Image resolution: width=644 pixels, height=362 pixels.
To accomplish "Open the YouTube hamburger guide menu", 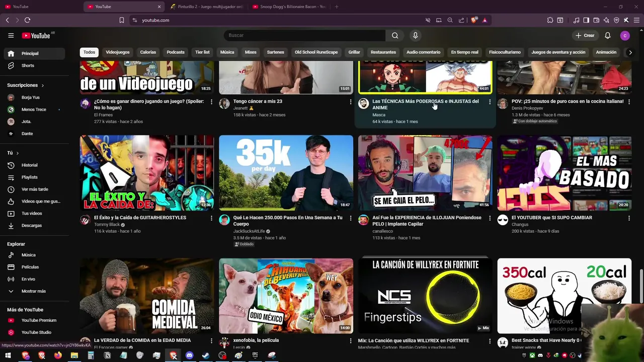I will (x=11, y=35).
